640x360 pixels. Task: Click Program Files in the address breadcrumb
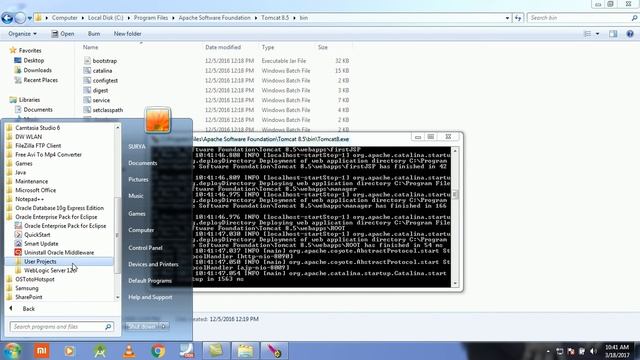coord(151,18)
